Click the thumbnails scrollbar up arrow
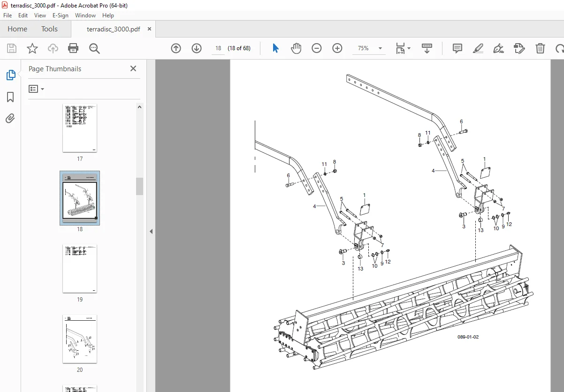 click(140, 107)
